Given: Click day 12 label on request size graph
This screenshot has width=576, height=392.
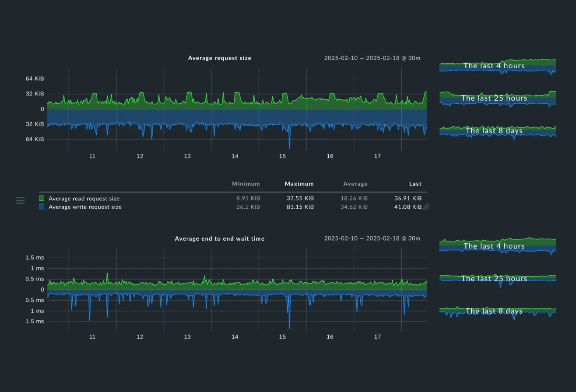Looking at the screenshot, I should click(140, 157).
